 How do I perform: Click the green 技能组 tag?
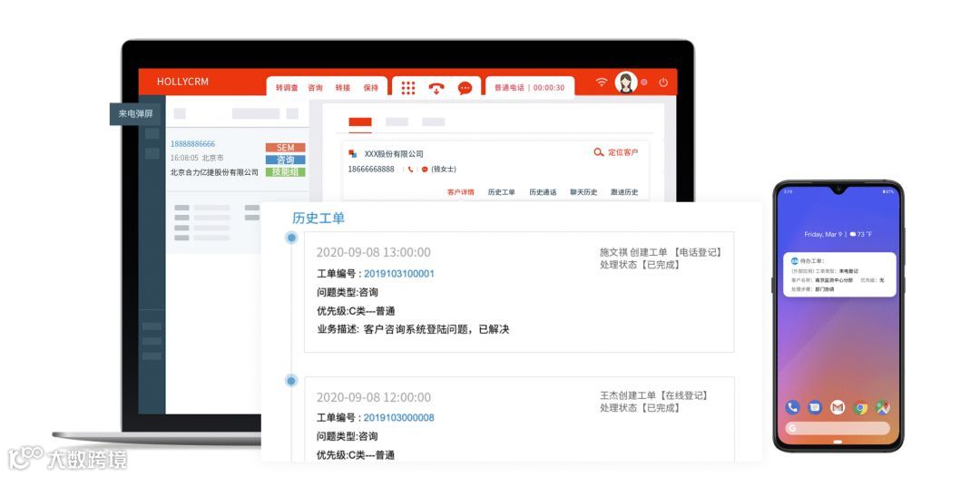click(x=285, y=171)
